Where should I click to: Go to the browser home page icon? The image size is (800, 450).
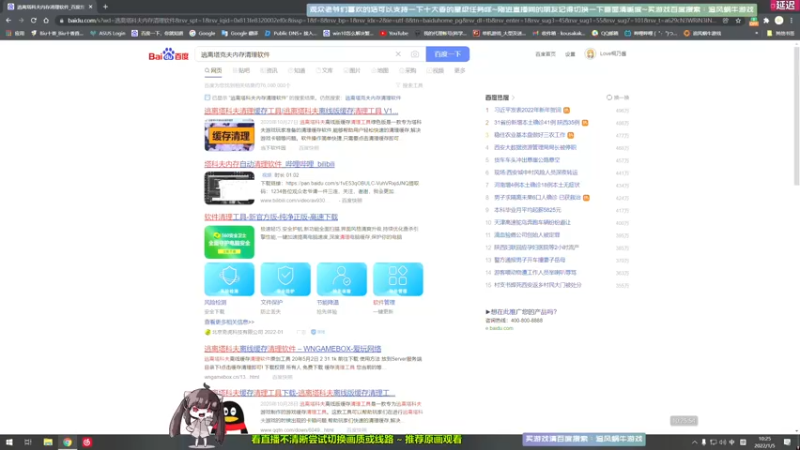click(46, 20)
